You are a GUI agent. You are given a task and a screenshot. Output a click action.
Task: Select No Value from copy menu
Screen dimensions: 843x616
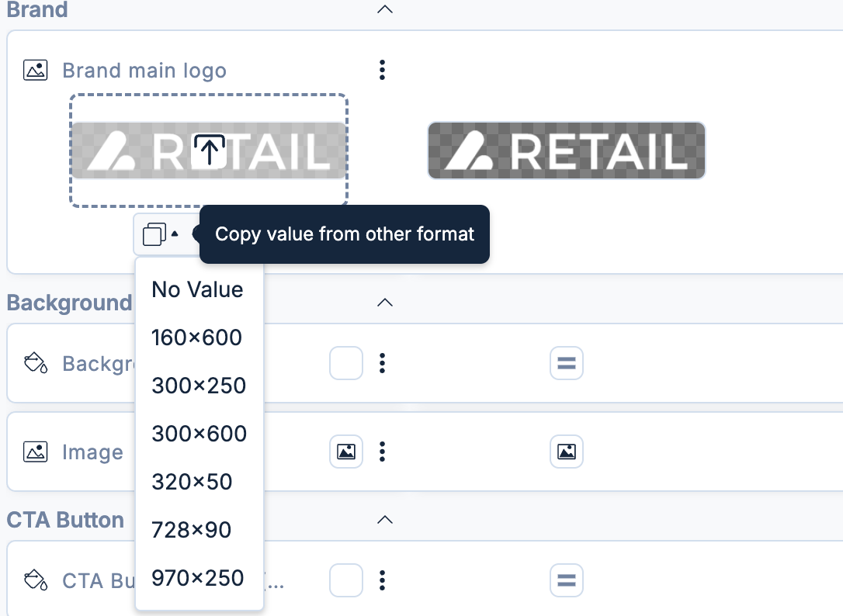tap(199, 289)
